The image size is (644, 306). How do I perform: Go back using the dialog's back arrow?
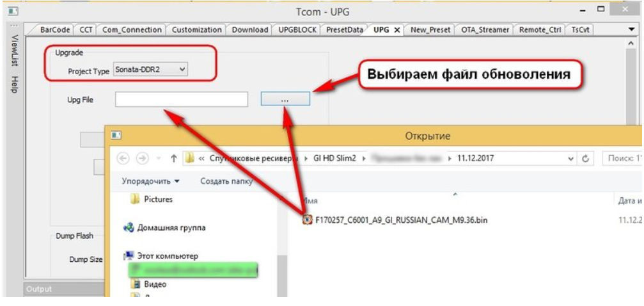(x=124, y=158)
